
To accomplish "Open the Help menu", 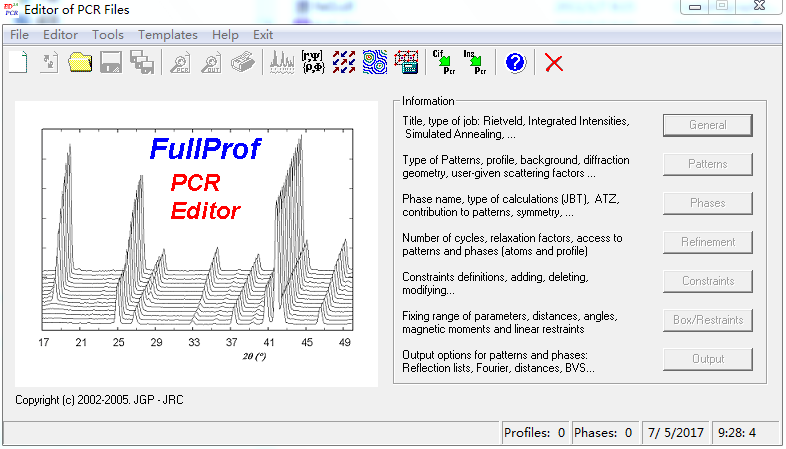I will click(x=225, y=35).
